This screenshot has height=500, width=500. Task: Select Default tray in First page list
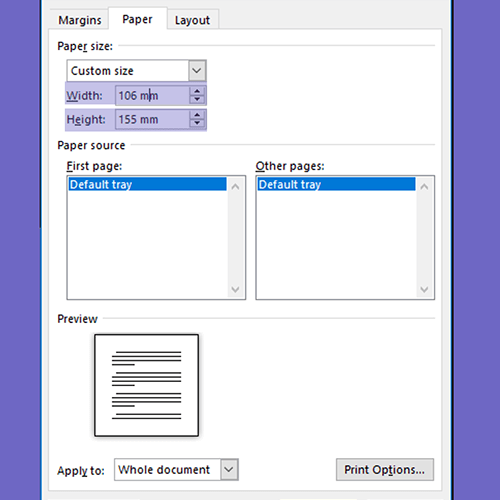[x=147, y=184]
